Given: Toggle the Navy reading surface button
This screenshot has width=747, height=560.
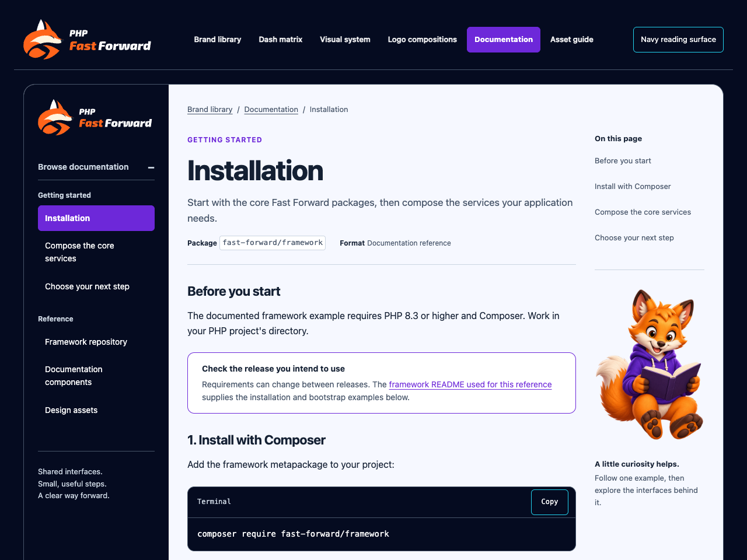Looking at the screenshot, I should tap(678, 40).
